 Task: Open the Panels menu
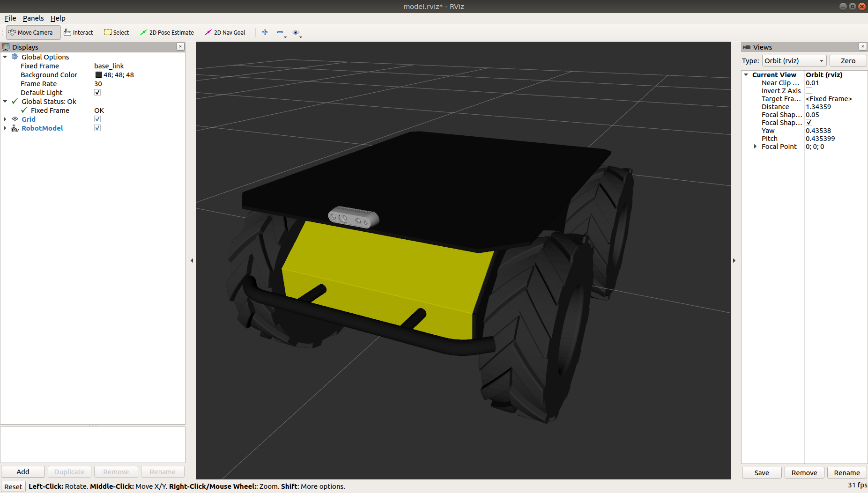pos(33,18)
